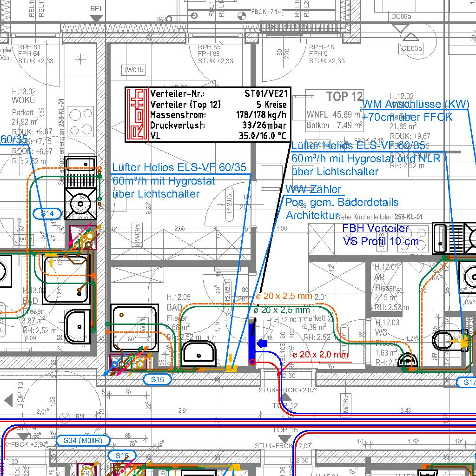The height and width of the screenshot is (476, 476).
Task: Click the red ø 20 x 2,0 mm pipe label
Action: click(x=320, y=355)
